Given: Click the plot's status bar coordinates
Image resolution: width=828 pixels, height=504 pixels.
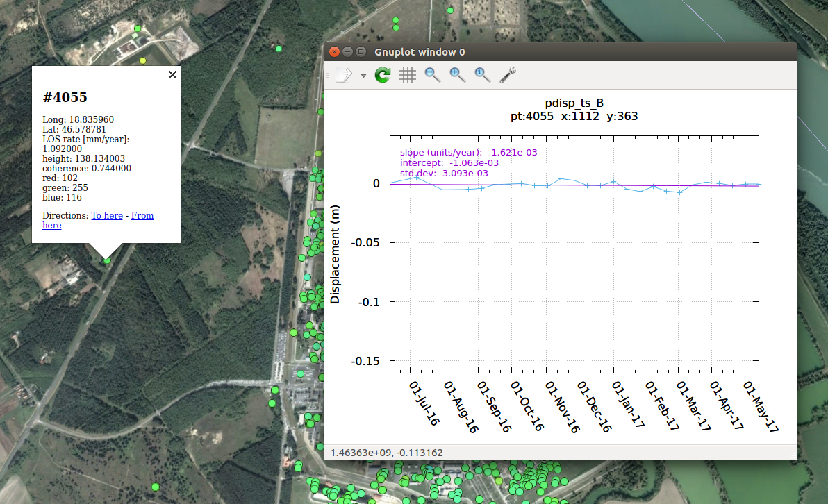Looking at the screenshot, I should click(386, 453).
